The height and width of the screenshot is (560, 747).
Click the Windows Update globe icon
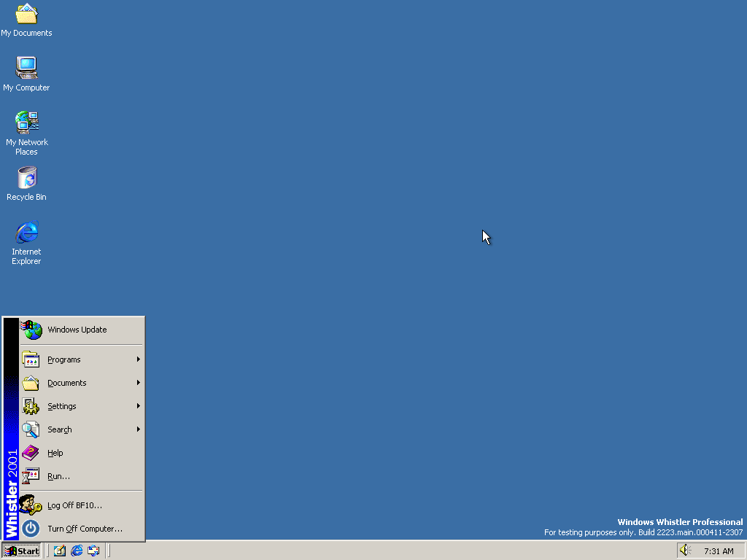pos(31,330)
